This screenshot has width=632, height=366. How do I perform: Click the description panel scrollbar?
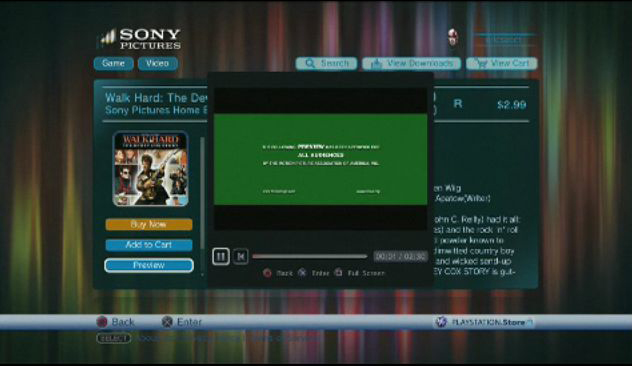202,206
